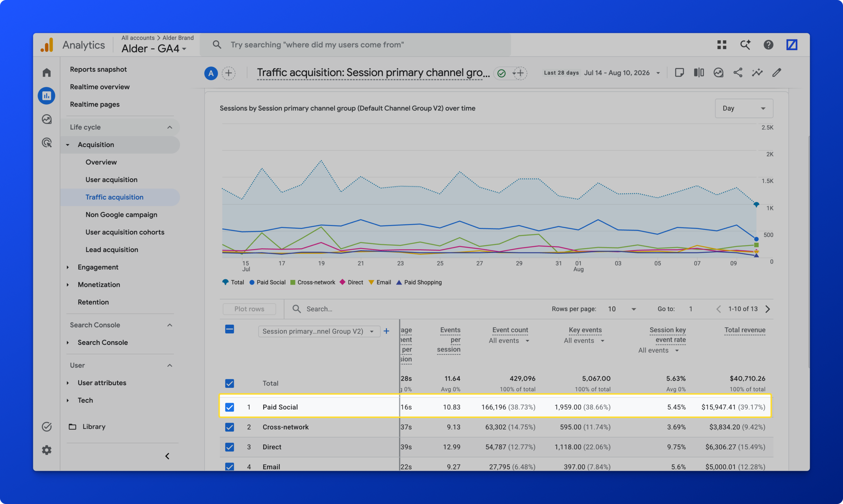
Task: Open the Library link
Action: point(94,427)
